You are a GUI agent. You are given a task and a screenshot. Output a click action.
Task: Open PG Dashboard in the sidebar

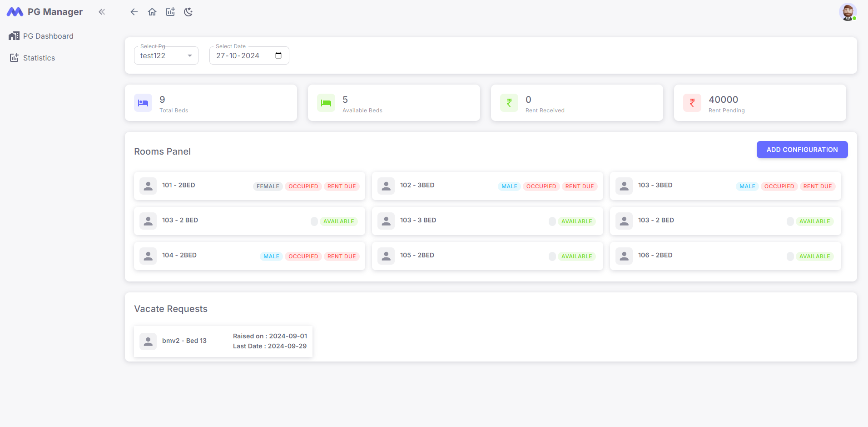point(48,36)
